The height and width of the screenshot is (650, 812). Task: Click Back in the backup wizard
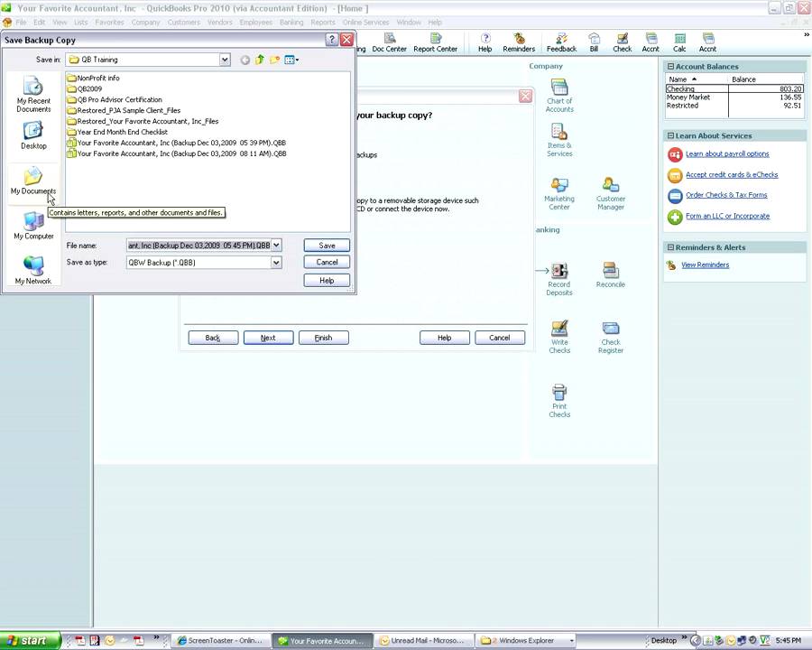(213, 338)
